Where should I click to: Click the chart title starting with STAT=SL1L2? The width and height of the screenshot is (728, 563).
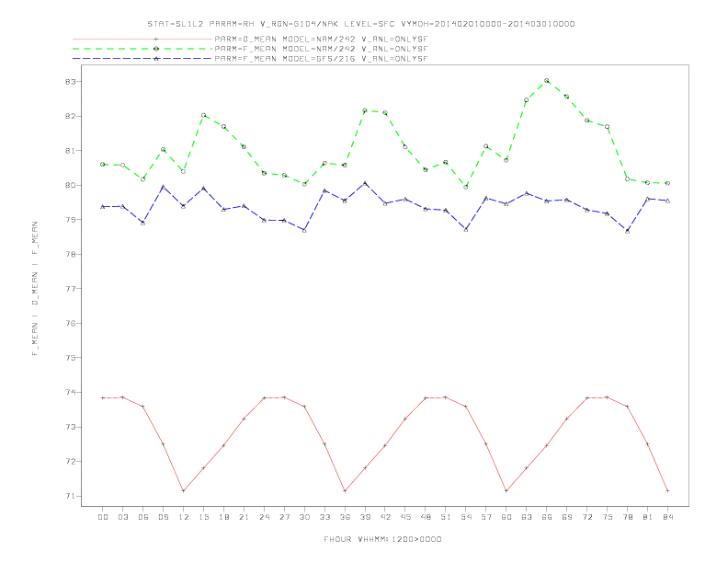point(360,24)
